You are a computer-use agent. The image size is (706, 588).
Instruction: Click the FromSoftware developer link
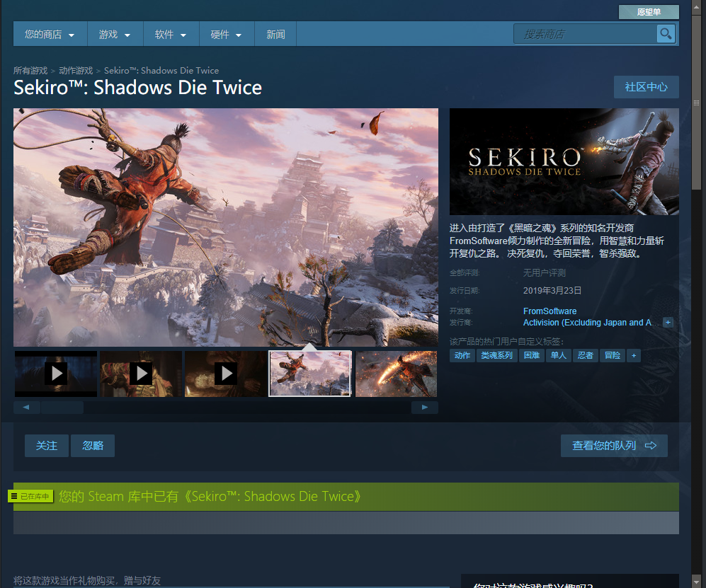point(550,311)
